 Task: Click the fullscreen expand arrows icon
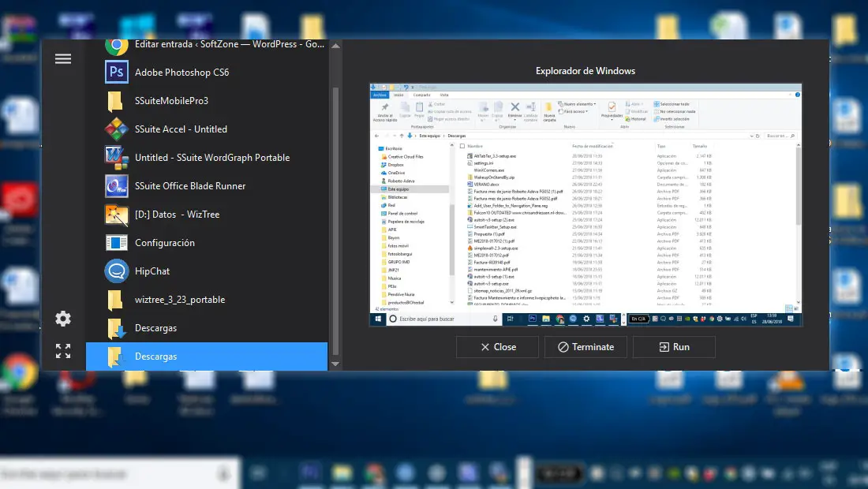63,351
